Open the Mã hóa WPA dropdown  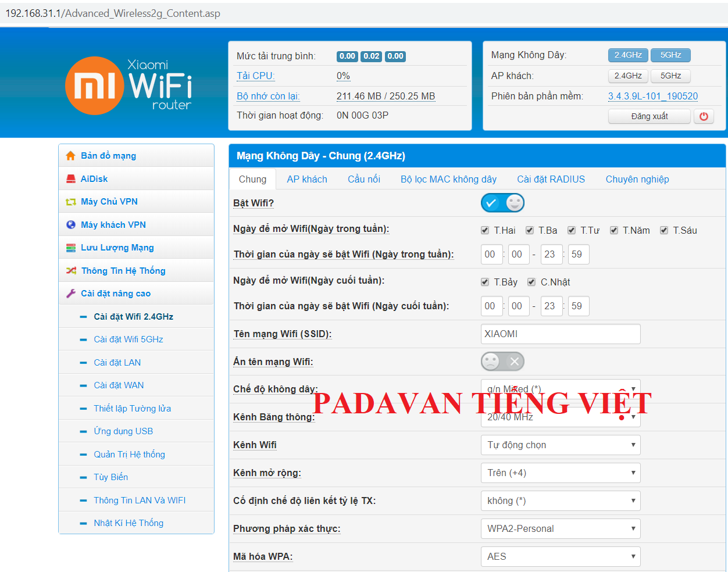[561, 556]
